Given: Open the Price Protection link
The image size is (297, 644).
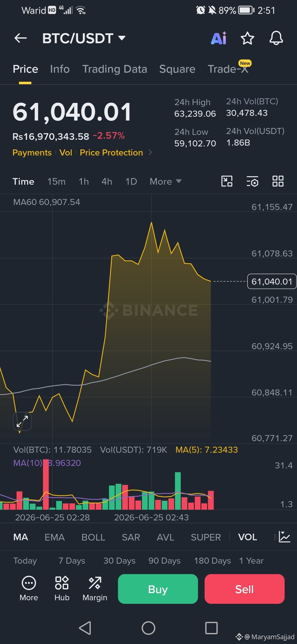Looking at the screenshot, I should click(x=111, y=152).
